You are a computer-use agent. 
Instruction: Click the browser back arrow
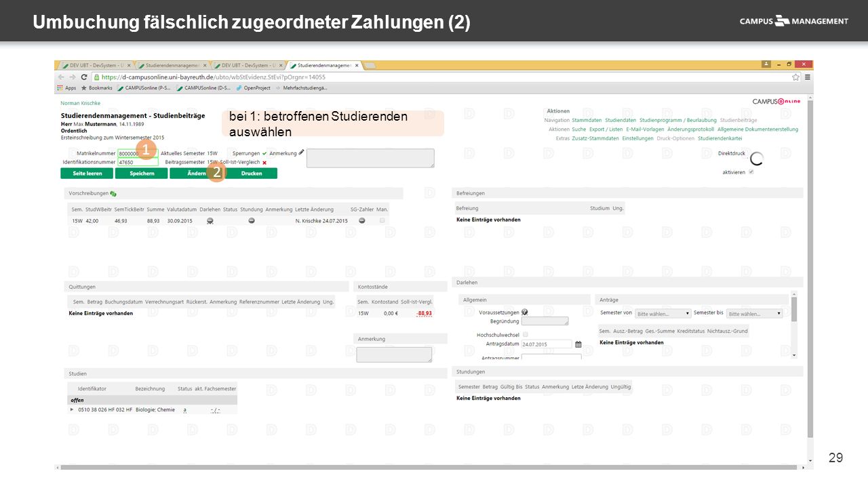pyautogui.click(x=61, y=77)
